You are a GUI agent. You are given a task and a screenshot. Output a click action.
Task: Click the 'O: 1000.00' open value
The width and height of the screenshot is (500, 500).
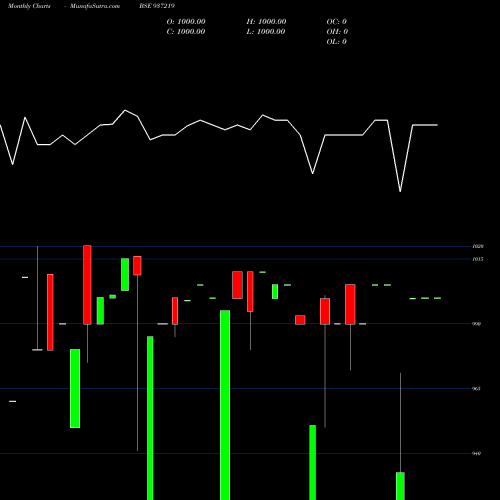186,22
